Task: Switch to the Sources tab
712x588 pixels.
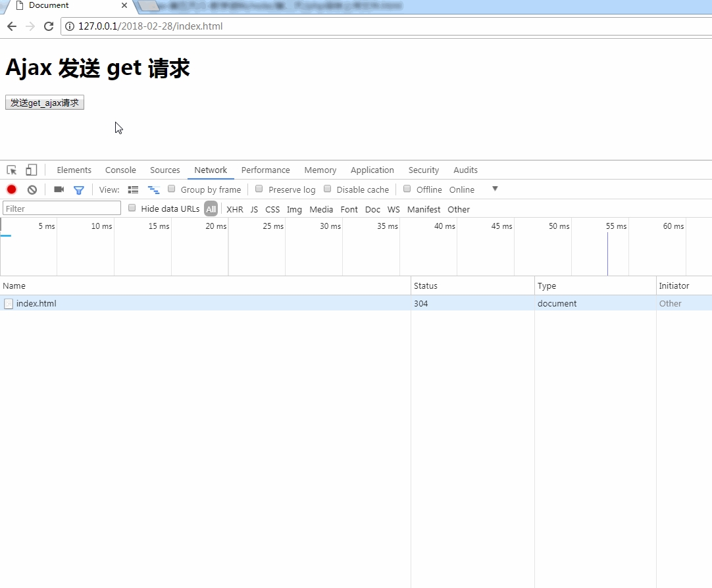Action: pyautogui.click(x=165, y=170)
